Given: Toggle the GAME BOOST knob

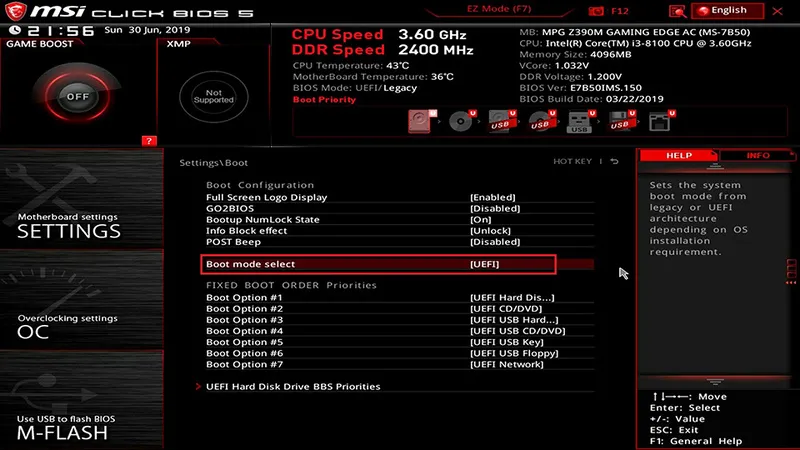Looking at the screenshot, I should point(77,97).
